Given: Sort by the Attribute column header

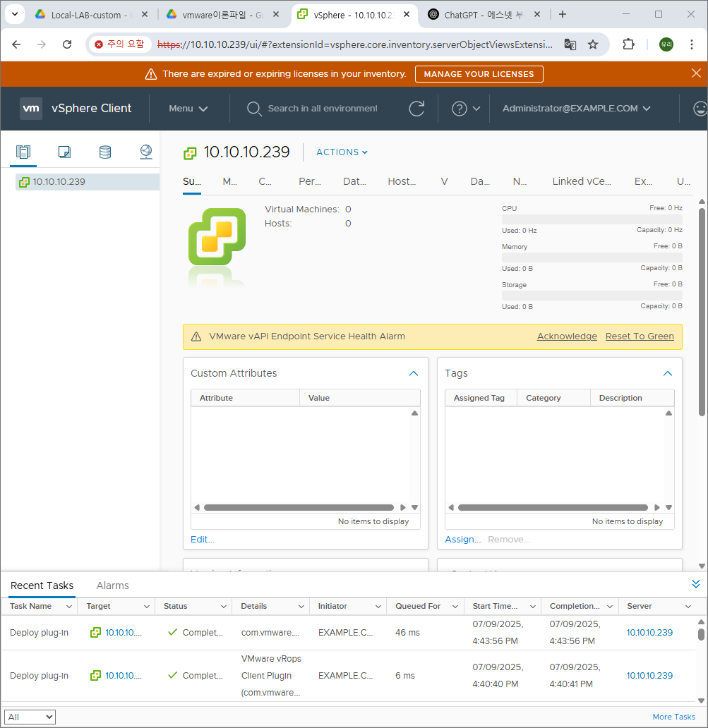Looking at the screenshot, I should [245, 398].
